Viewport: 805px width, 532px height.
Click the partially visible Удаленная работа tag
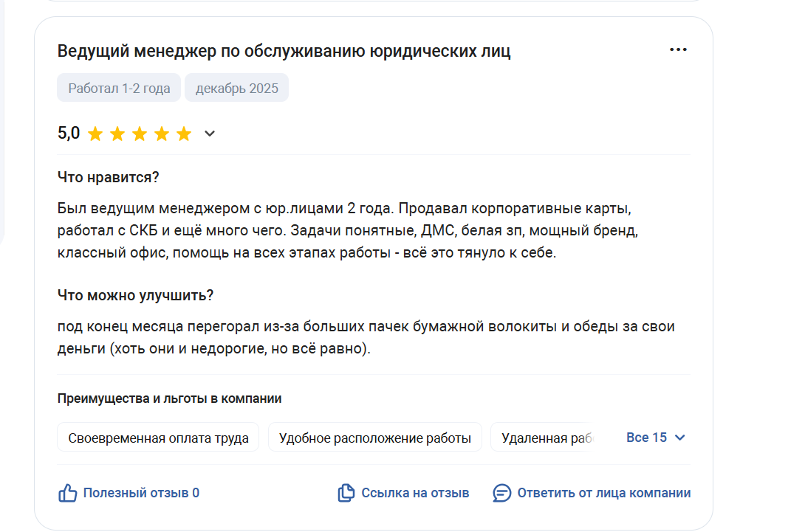point(545,438)
